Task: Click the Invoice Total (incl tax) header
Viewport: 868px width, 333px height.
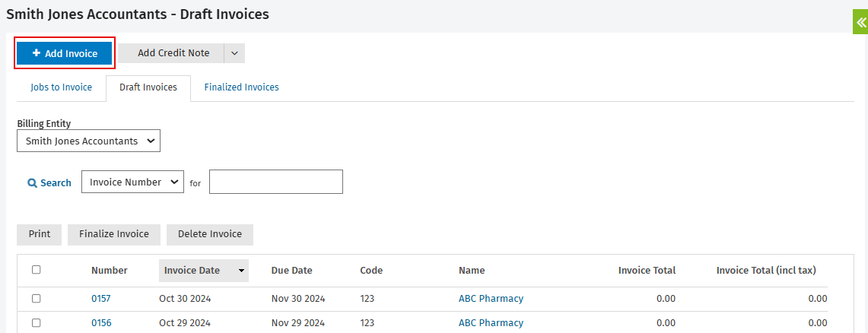Action: point(766,271)
